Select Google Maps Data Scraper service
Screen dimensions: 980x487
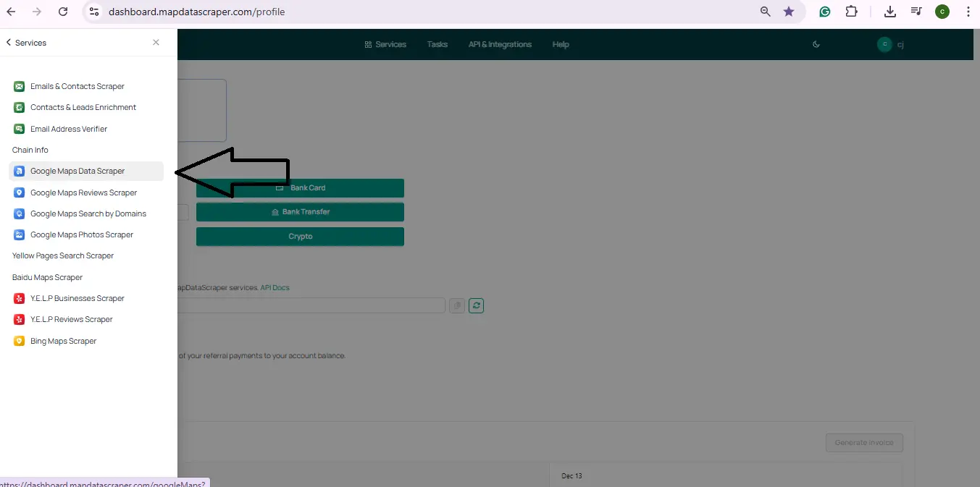coord(78,171)
